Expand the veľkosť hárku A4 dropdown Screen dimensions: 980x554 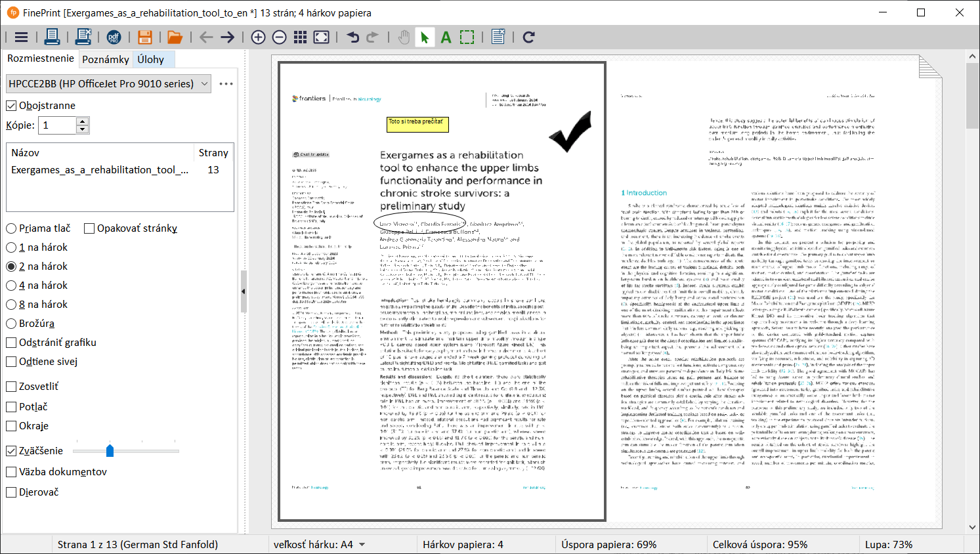click(362, 545)
